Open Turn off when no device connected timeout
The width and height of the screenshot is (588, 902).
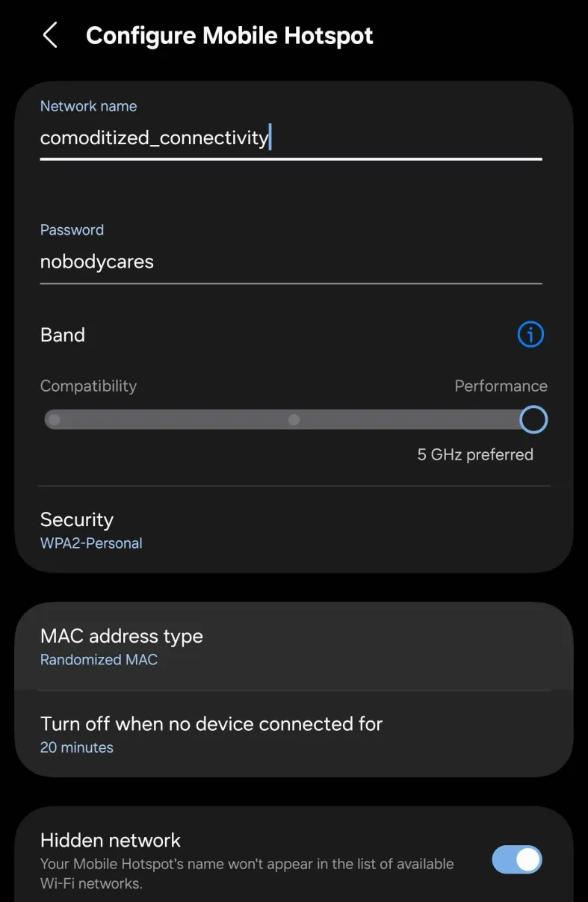click(294, 734)
